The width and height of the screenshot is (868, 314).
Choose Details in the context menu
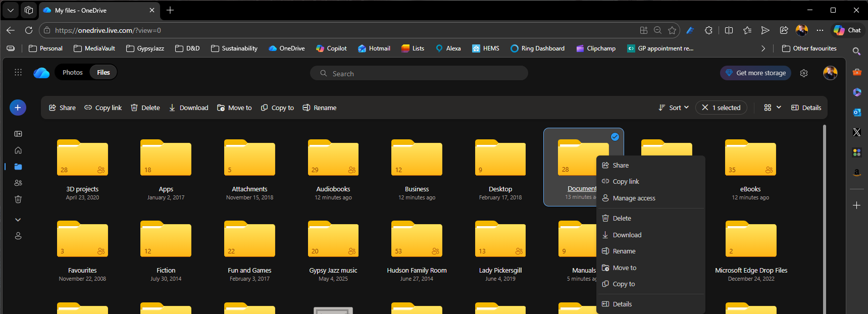(x=650, y=304)
